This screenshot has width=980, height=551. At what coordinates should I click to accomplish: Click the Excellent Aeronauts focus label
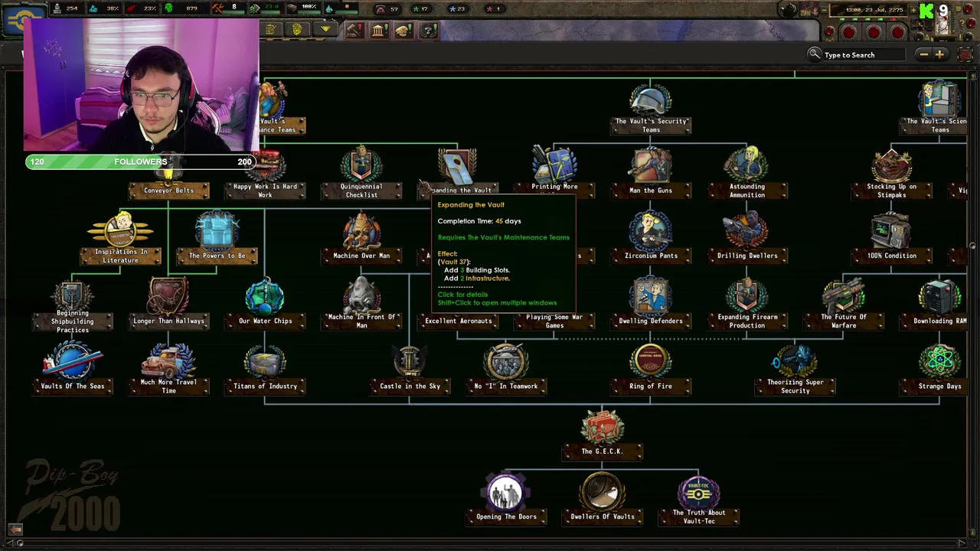click(458, 321)
